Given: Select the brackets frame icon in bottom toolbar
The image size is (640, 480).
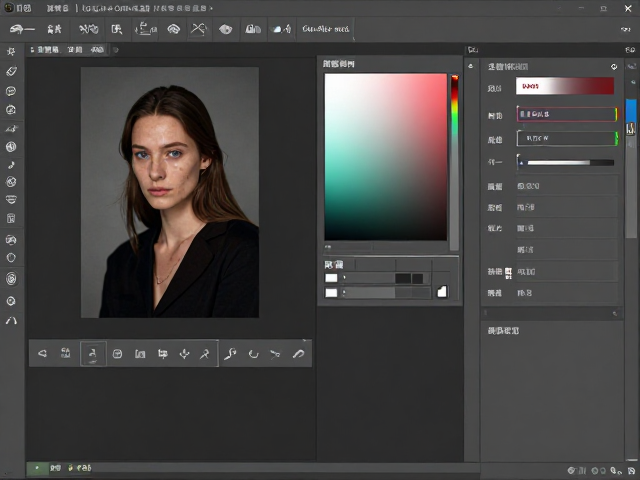Looking at the screenshot, I should pos(140,354).
